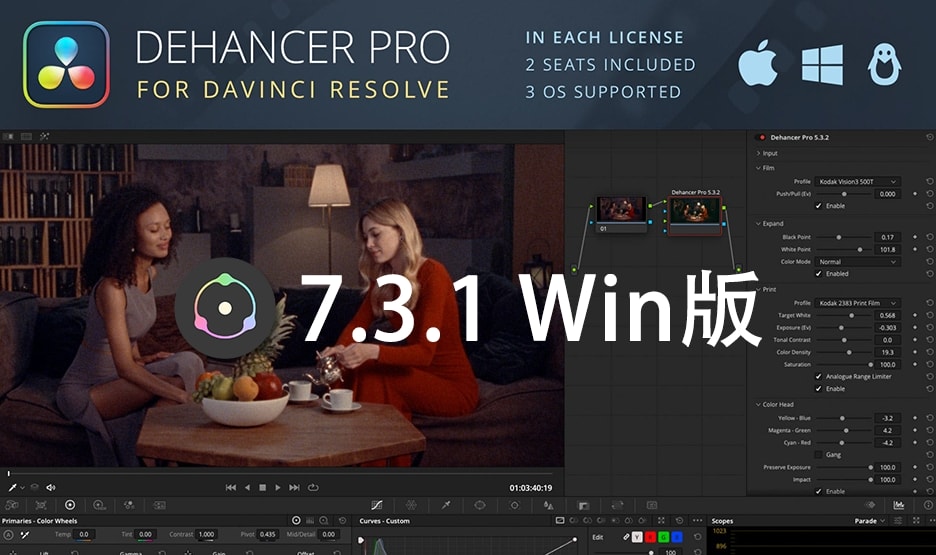Toggle the Analogue Range Limiter checkbox

(818, 377)
